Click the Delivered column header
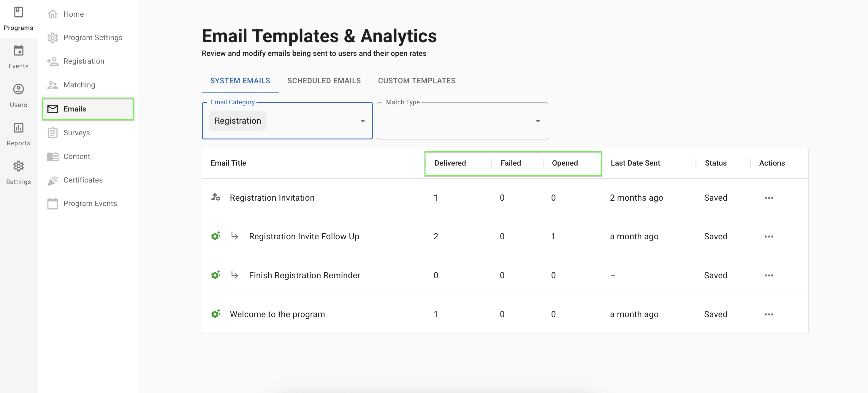868x393 pixels. point(450,163)
